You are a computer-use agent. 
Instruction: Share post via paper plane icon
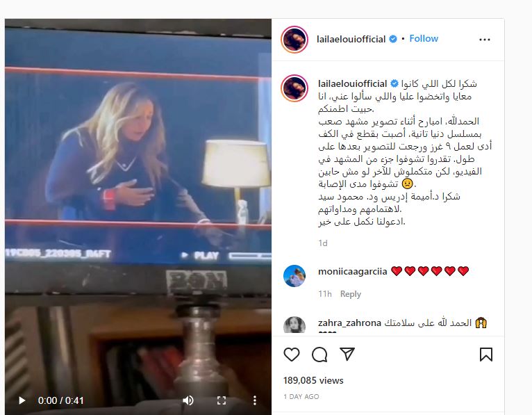(347, 355)
